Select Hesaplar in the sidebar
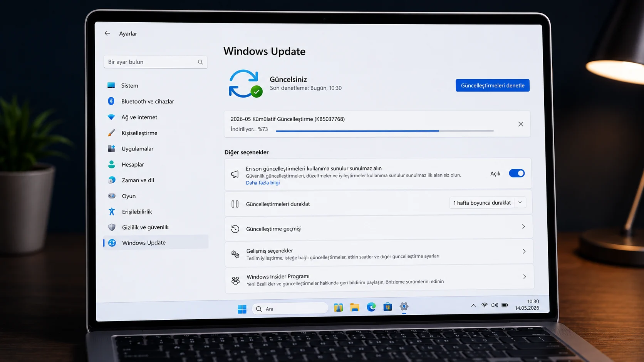Image resolution: width=644 pixels, height=362 pixels. [156, 164]
